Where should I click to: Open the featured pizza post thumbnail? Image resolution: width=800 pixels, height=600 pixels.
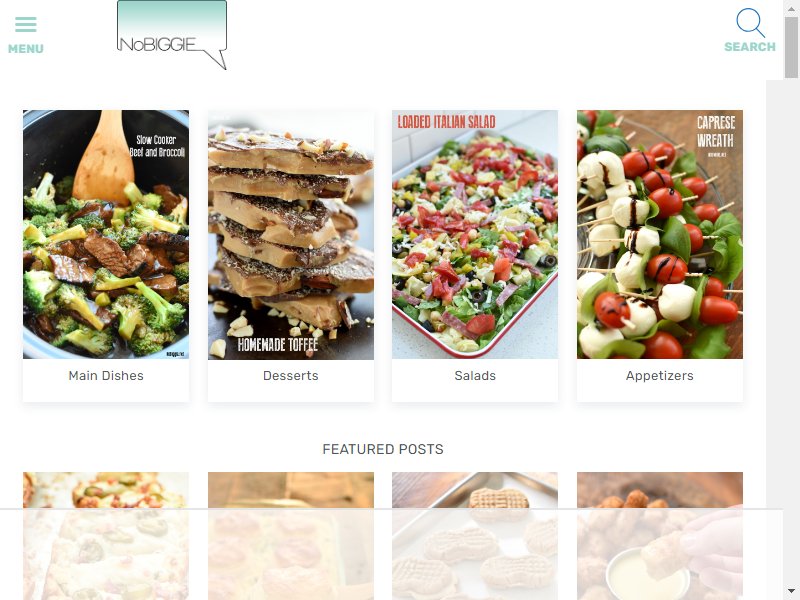coord(106,536)
